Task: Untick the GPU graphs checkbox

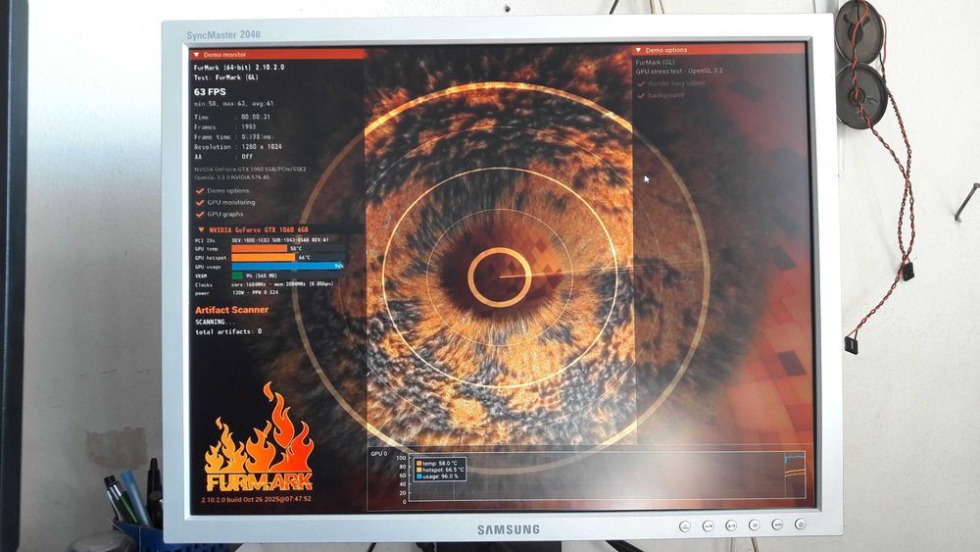Action: click(x=200, y=215)
